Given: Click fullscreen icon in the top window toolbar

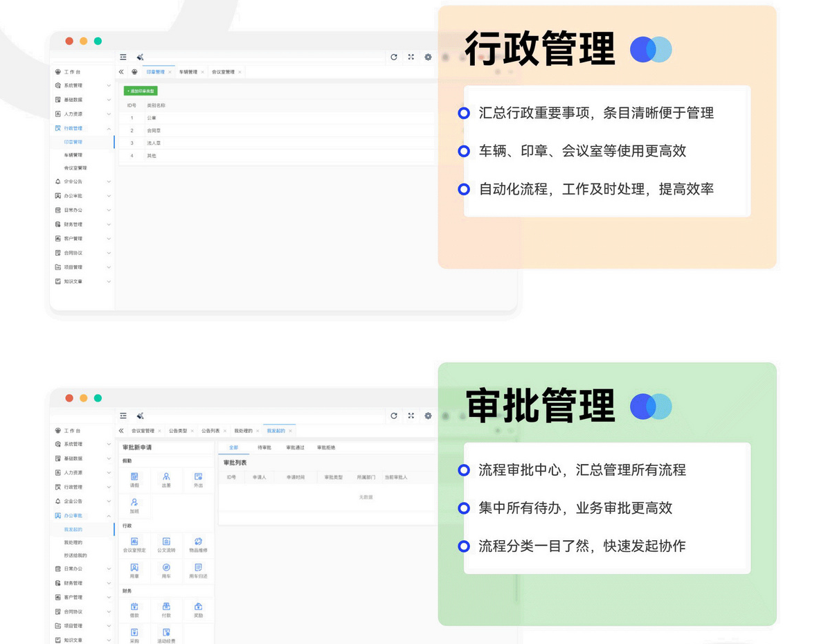Looking at the screenshot, I should (411, 57).
